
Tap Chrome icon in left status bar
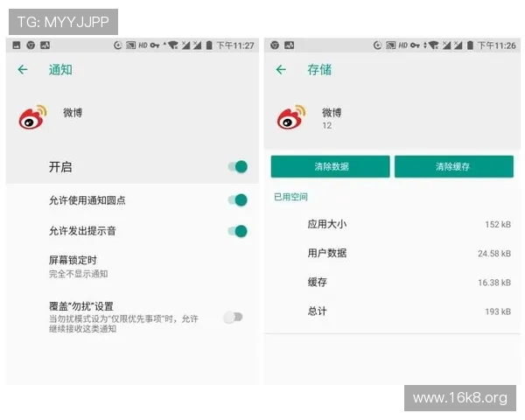point(31,45)
